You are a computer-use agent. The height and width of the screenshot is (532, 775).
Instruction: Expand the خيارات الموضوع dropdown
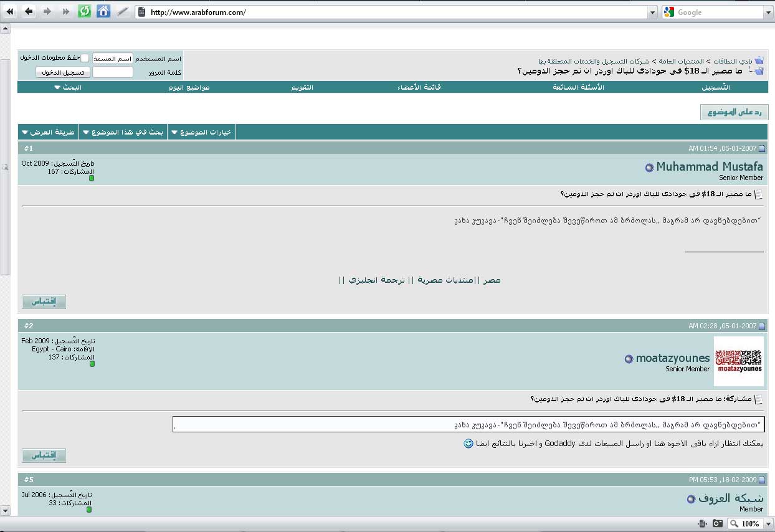point(201,132)
